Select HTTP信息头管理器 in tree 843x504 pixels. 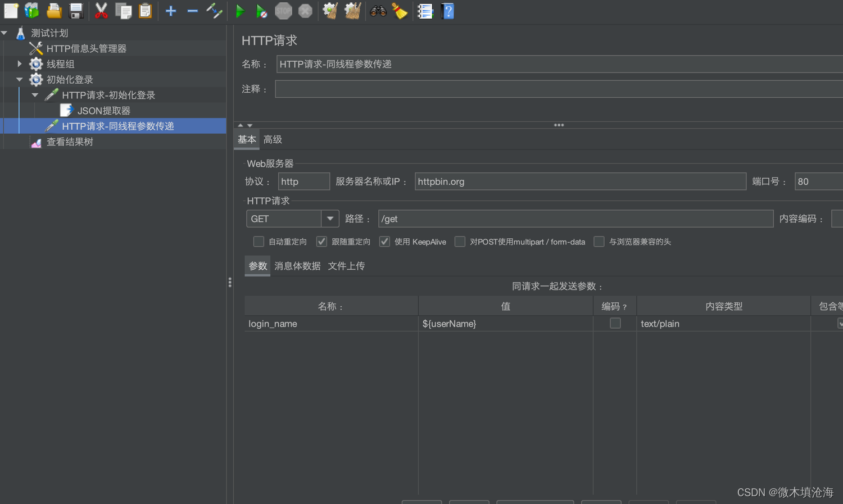tap(86, 49)
